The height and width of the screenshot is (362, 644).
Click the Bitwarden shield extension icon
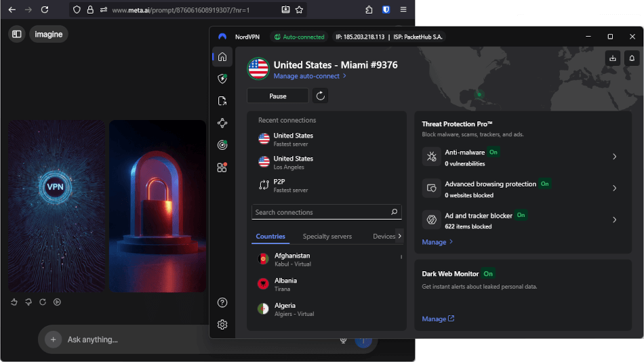tap(386, 10)
